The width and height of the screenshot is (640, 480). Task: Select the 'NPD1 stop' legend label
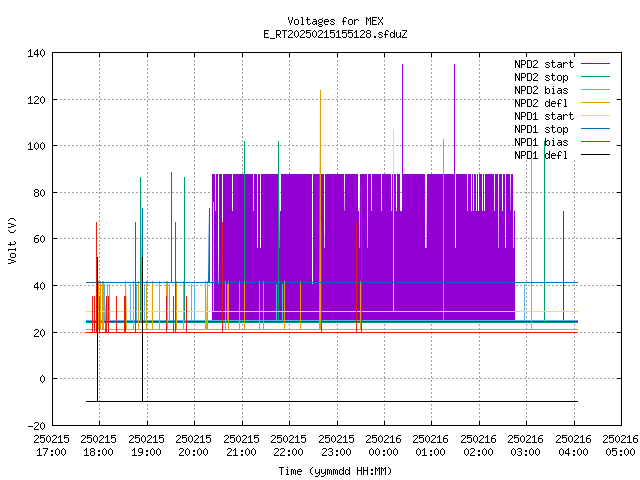541,129
